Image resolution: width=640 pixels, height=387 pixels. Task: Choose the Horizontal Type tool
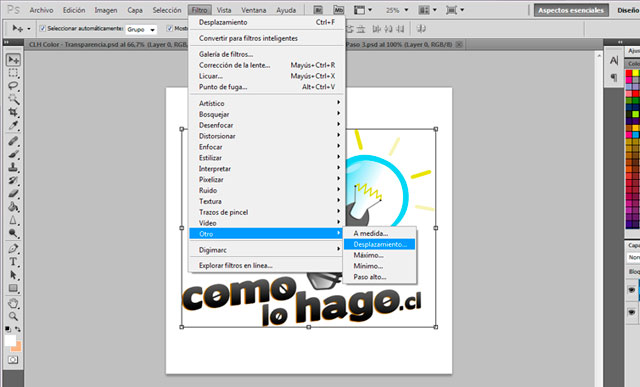[13, 262]
